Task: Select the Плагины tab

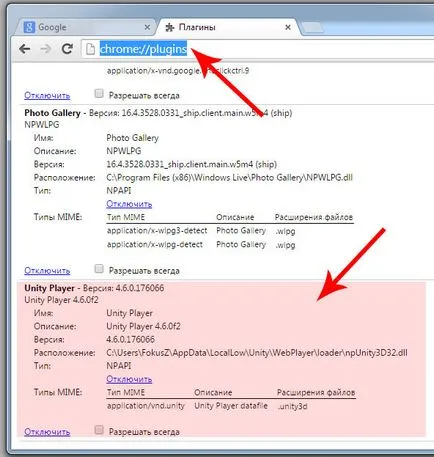Action: [x=228, y=27]
